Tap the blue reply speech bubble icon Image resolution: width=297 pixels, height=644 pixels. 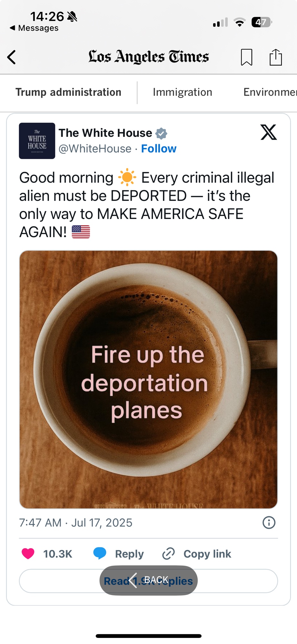[100, 553]
